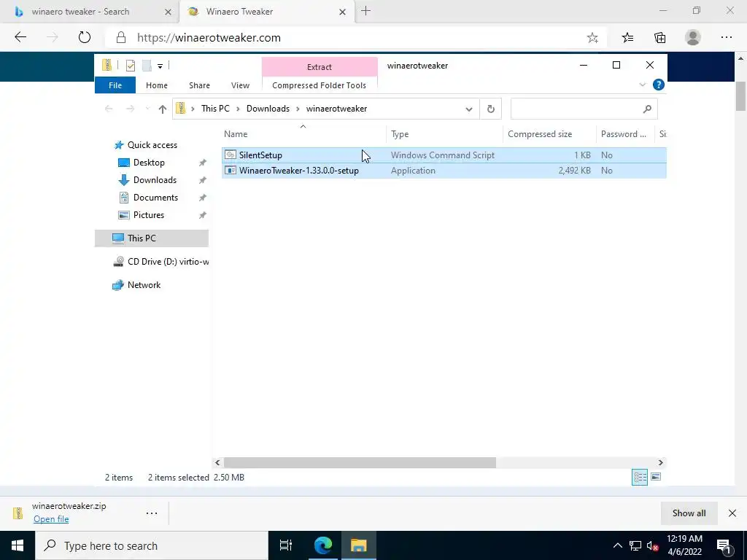Open the Edge profile avatar
The height and width of the screenshot is (560, 747).
(x=693, y=37)
